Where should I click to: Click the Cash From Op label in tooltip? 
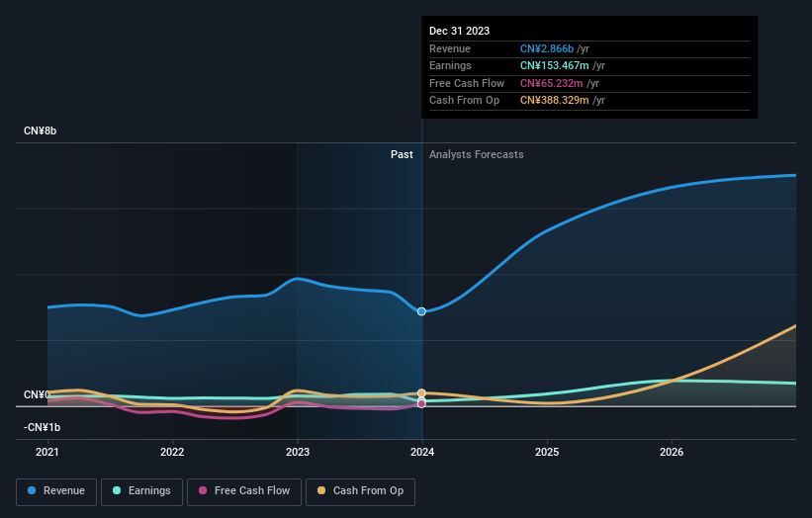click(465, 101)
